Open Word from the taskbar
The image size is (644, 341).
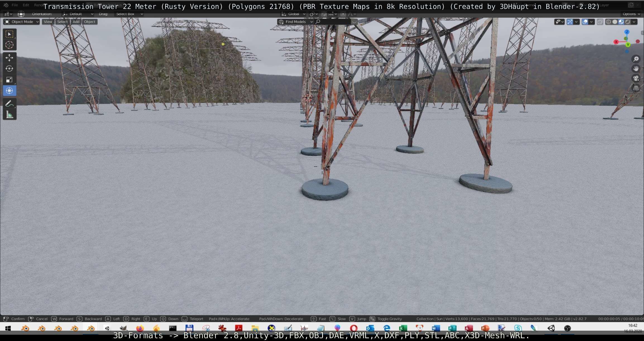click(x=436, y=328)
